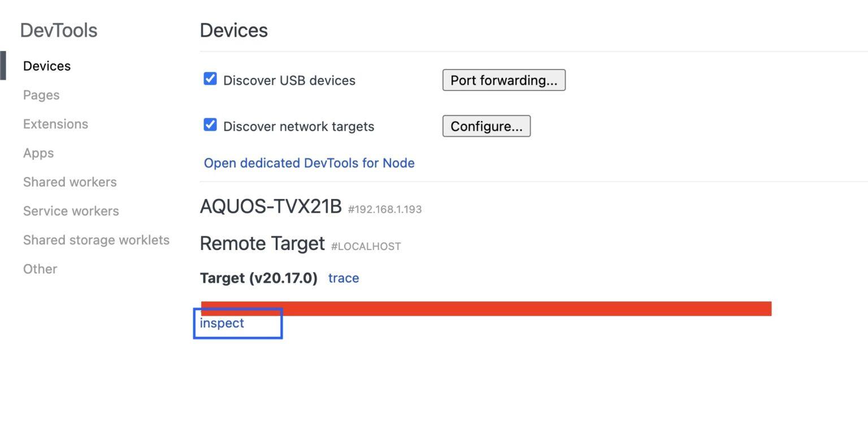Click the trace link beside Target
This screenshot has width=868, height=423.
coord(344,278)
